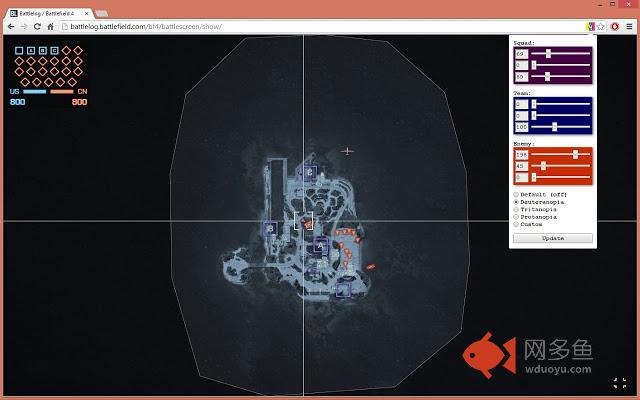Viewport: 640px width, 400px height.
Task: Click the red Opera-style extension icon
Action: (615, 27)
